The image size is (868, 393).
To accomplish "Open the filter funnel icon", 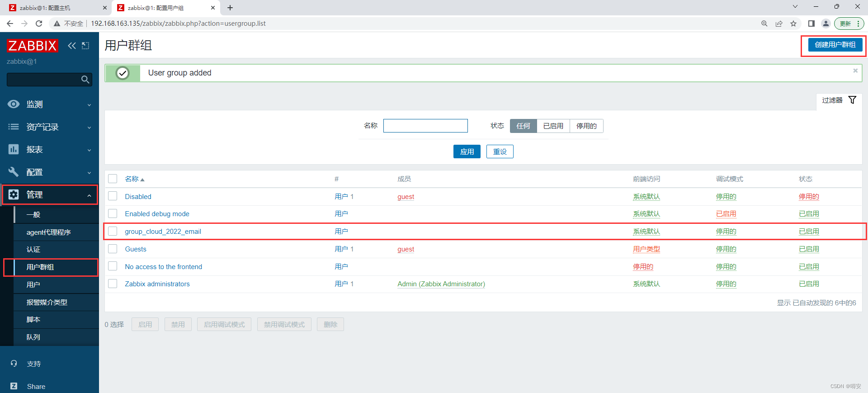I will 852,100.
